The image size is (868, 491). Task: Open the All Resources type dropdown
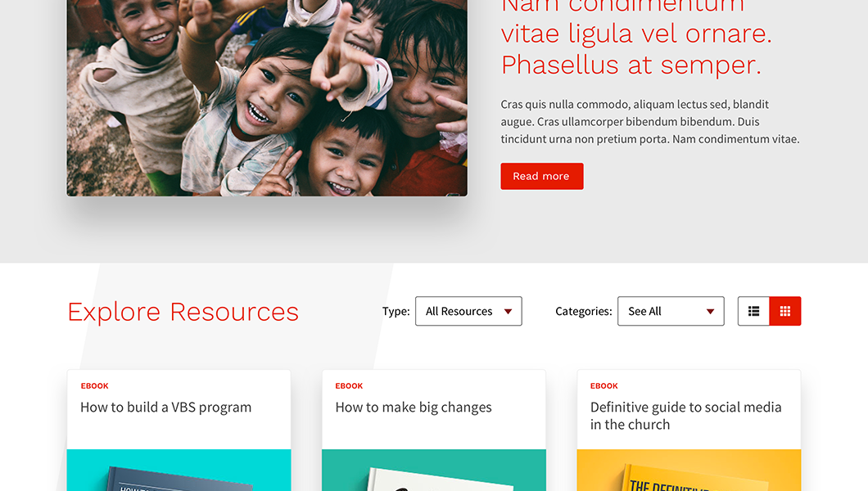tap(468, 311)
